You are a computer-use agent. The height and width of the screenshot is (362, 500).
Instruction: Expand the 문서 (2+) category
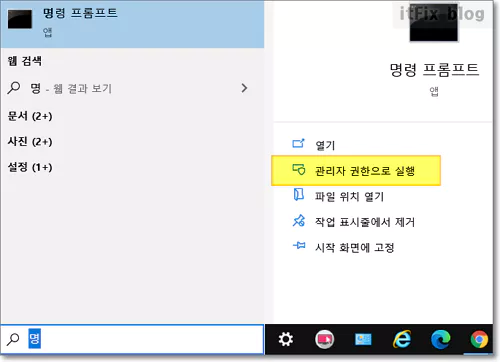(x=30, y=116)
